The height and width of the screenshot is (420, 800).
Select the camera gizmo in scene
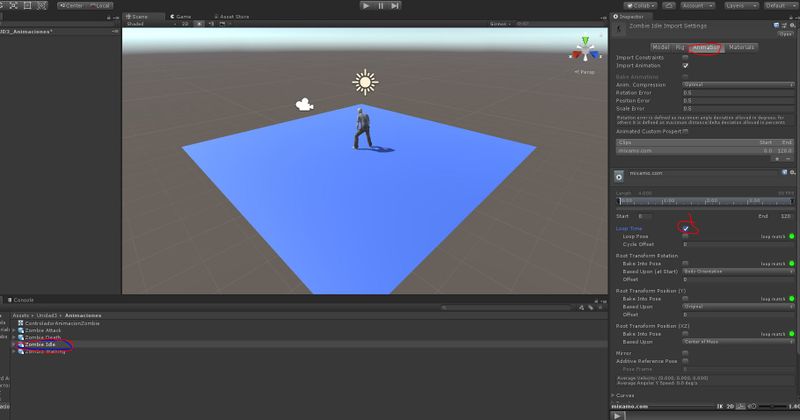click(x=305, y=105)
